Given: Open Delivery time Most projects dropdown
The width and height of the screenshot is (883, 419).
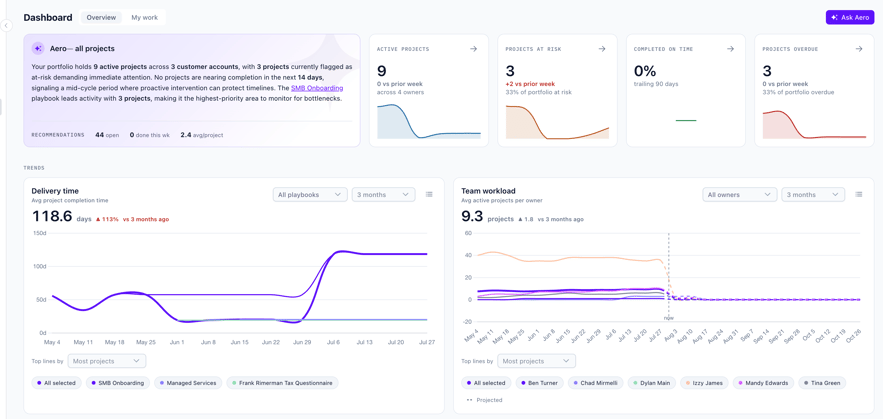Looking at the screenshot, I should tap(106, 361).
